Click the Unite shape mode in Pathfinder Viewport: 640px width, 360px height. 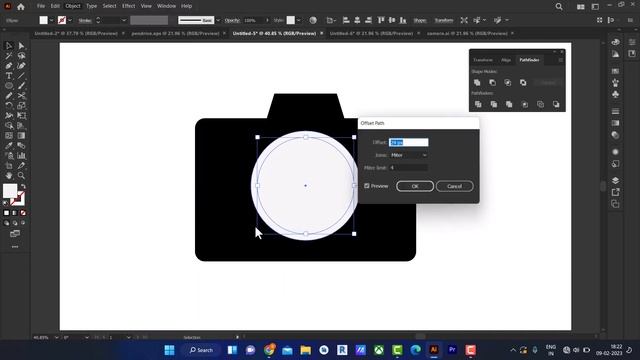pyautogui.click(x=477, y=82)
